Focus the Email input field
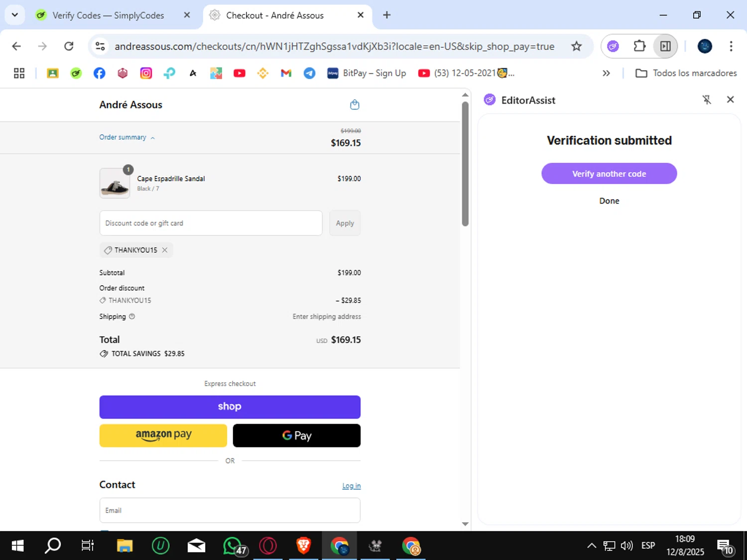 230,510
